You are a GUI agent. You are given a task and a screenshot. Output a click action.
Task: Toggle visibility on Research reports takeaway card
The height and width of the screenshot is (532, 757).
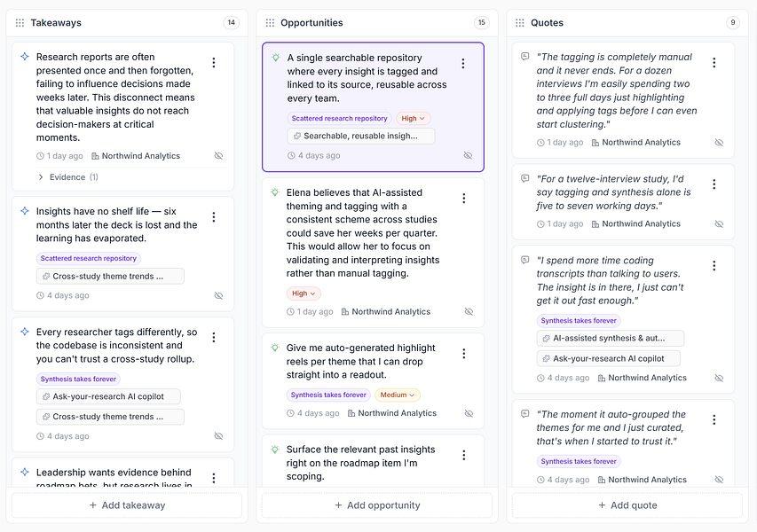[218, 156]
